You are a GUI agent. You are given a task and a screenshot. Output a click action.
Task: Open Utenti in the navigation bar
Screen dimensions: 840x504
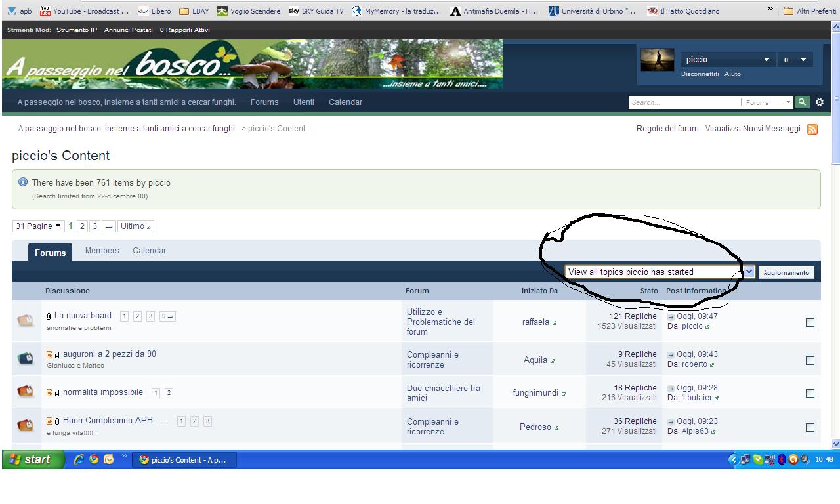click(303, 102)
